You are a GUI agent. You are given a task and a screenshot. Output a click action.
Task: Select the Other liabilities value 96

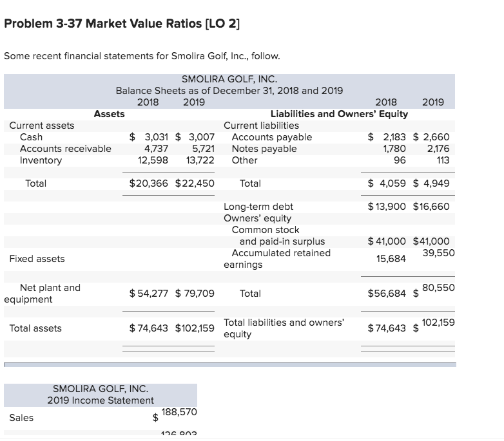(x=400, y=160)
